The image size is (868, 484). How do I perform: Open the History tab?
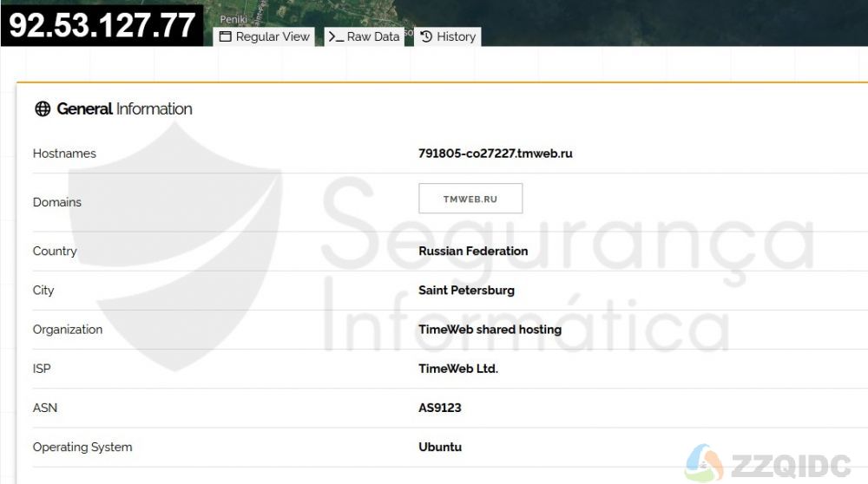(448, 36)
